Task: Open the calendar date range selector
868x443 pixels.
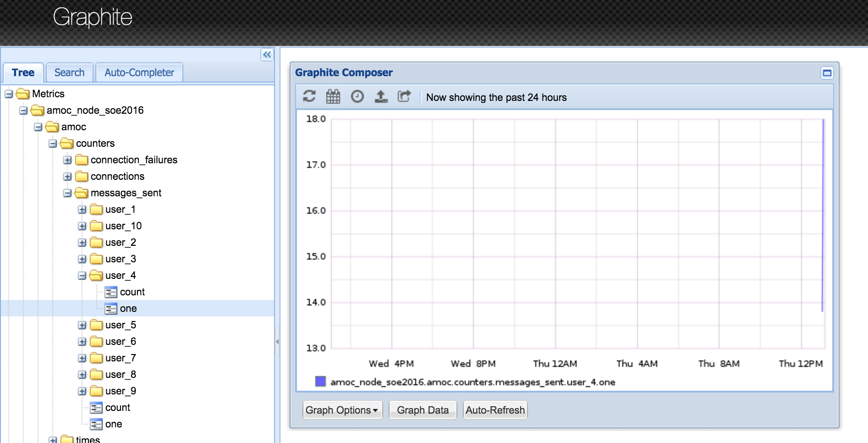Action: (x=333, y=96)
